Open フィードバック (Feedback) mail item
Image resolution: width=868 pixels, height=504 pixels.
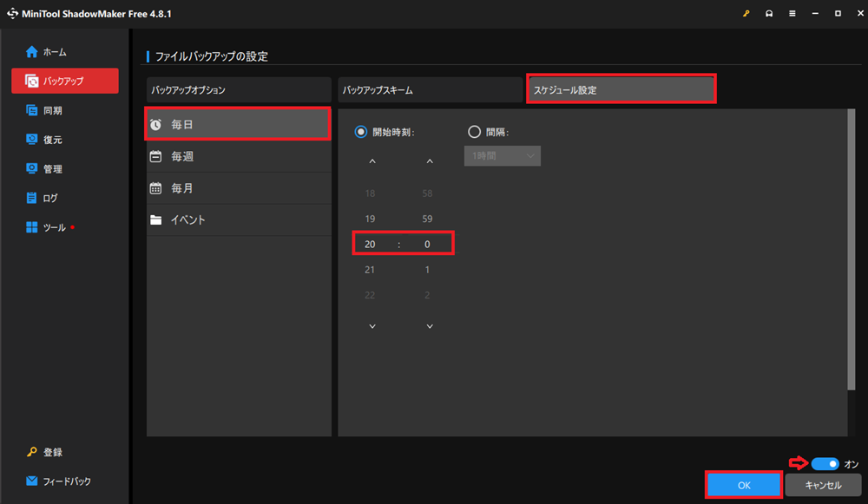[59, 481]
